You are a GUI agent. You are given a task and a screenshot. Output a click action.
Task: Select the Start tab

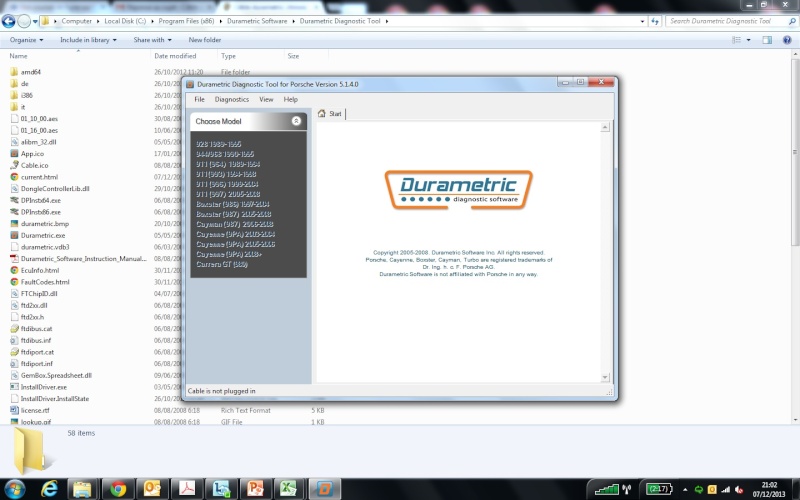tap(330, 114)
